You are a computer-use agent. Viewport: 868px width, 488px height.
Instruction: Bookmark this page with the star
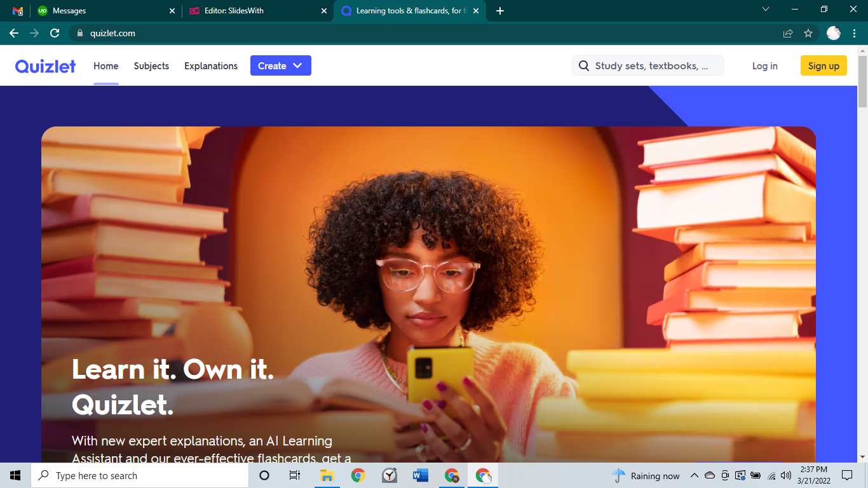(x=808, y=33)
